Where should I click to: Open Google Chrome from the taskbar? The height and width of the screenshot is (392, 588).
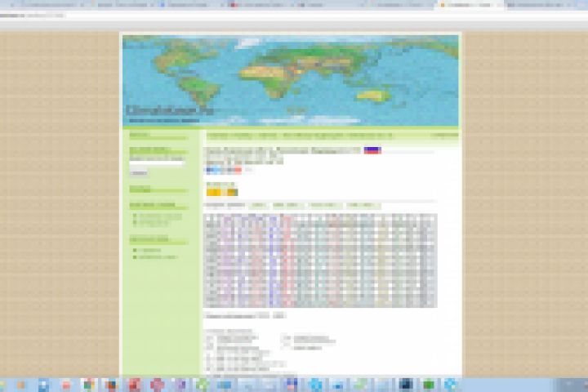point(88,385)
